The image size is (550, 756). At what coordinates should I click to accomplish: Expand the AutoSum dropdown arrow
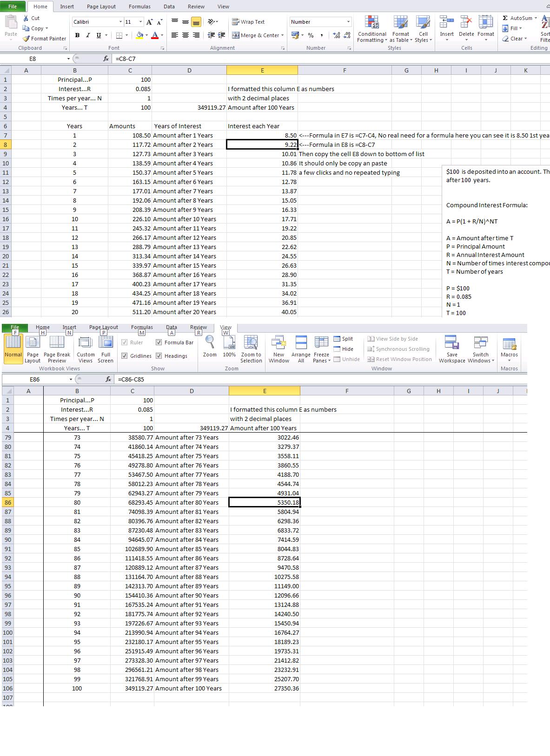click(x=536, y=18)
